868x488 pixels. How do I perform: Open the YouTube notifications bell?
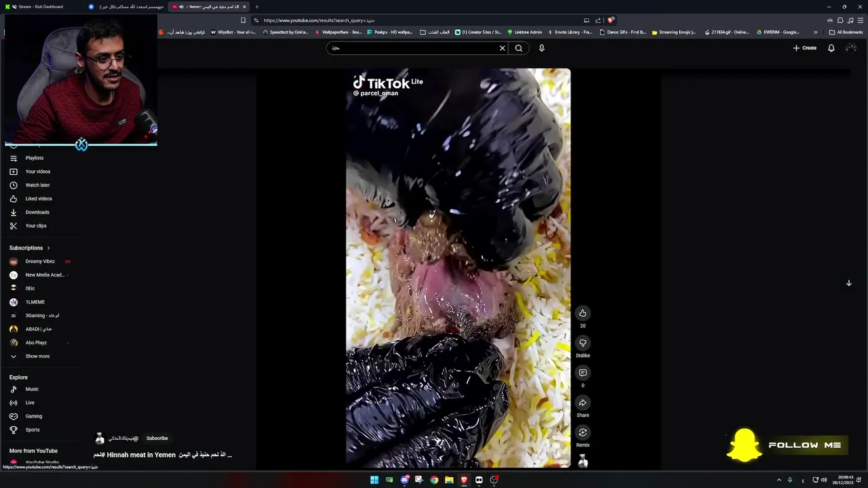click(x=831, y=48)
